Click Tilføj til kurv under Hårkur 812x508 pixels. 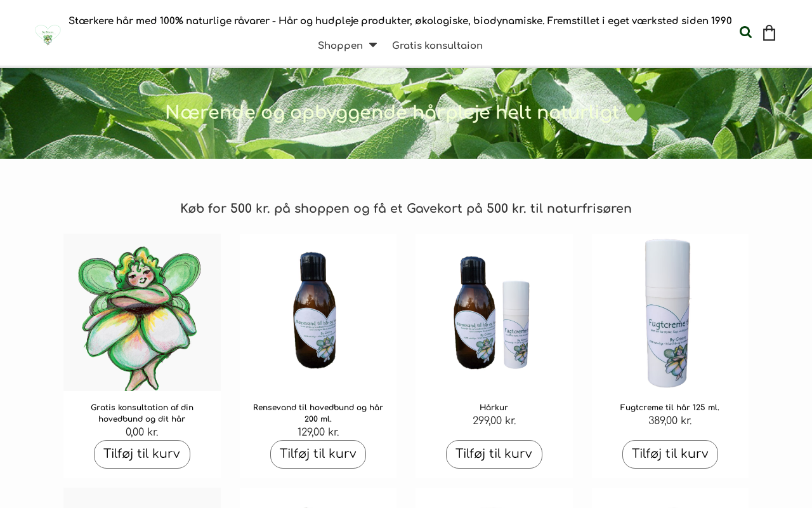pyautogui.click(x=494, y=454)
